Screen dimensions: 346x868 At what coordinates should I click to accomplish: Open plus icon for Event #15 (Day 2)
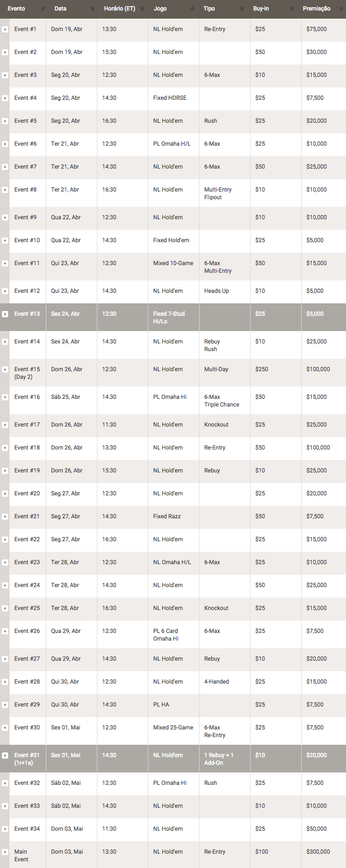5,370
